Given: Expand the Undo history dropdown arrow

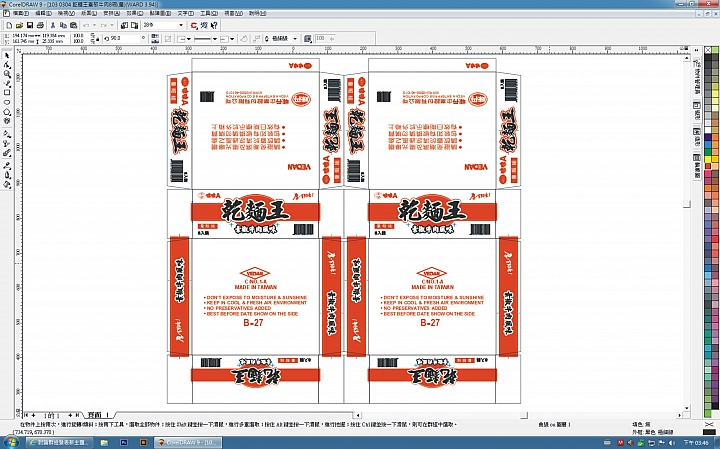Looking at the screenshot, I should 94,25.
